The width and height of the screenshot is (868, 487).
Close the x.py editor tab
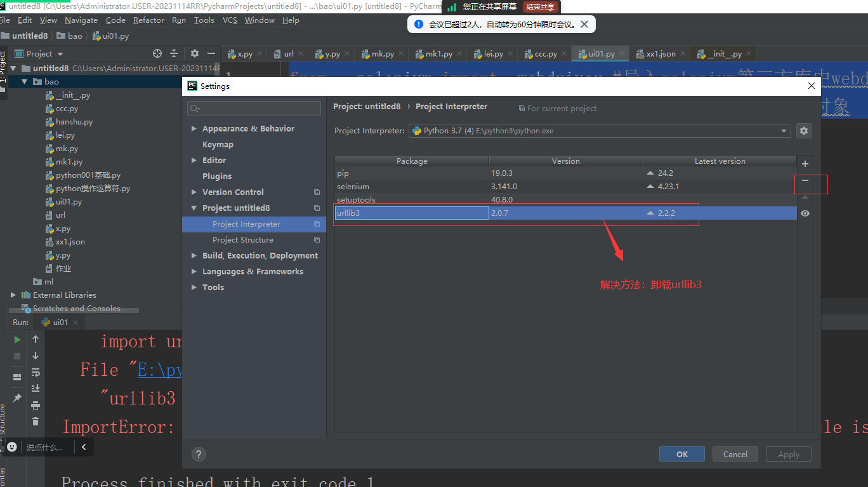tap(260, 54)
